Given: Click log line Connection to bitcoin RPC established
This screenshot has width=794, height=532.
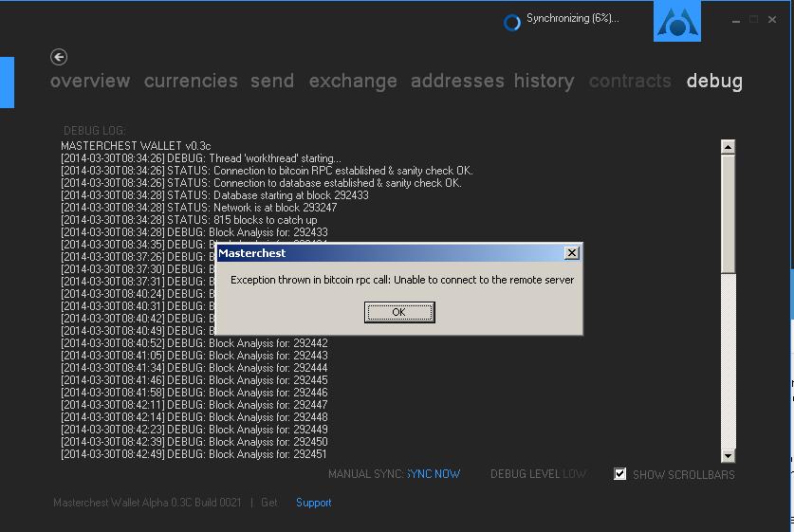Looking at the screenshot, I should click(267, 171).
